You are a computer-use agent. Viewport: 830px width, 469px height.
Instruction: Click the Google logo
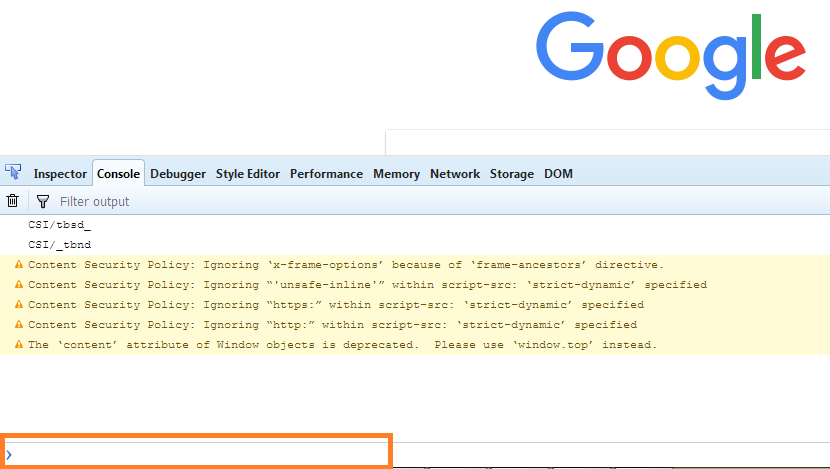[671, 55]
